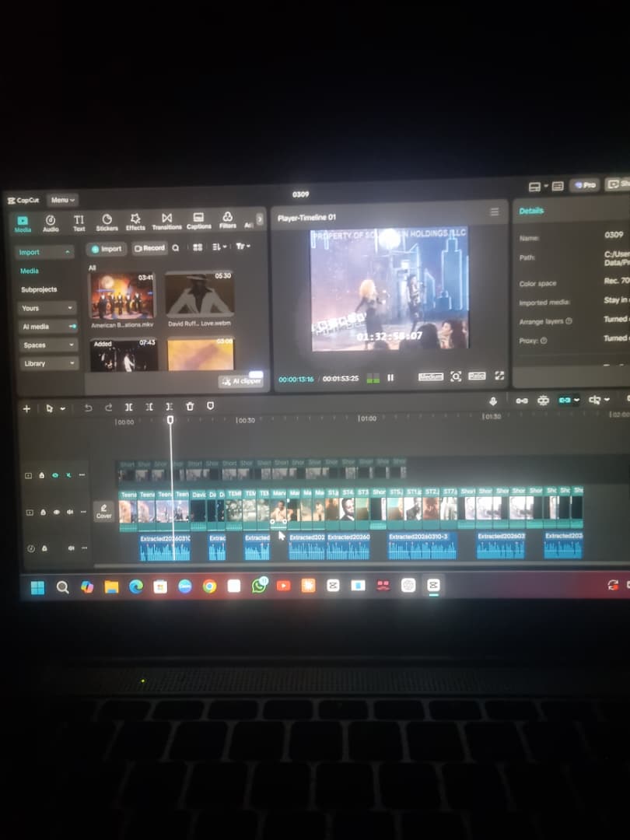
Task: Click the player focus/scope icon
Action: (x=455, y=376)
